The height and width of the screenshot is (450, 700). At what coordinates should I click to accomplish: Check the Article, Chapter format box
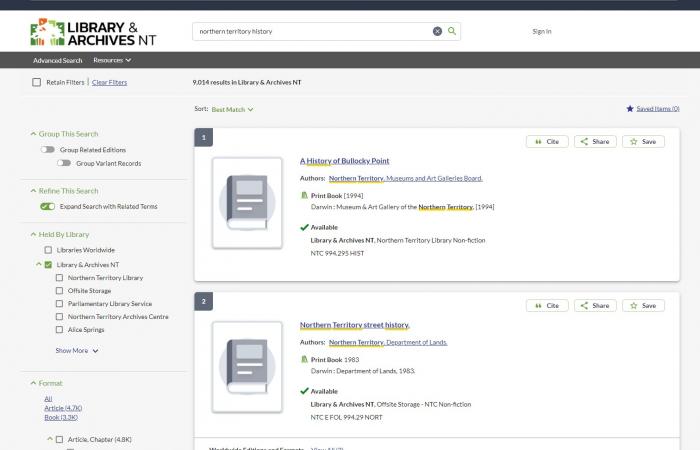(59, 439)
